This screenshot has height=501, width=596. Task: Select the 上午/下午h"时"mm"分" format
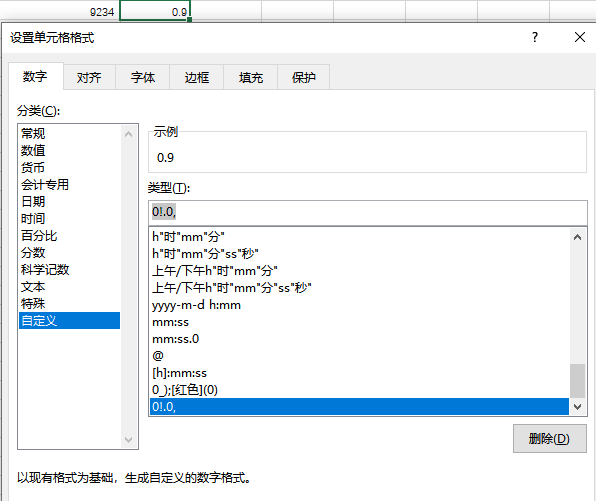click(x=360, y=271)
